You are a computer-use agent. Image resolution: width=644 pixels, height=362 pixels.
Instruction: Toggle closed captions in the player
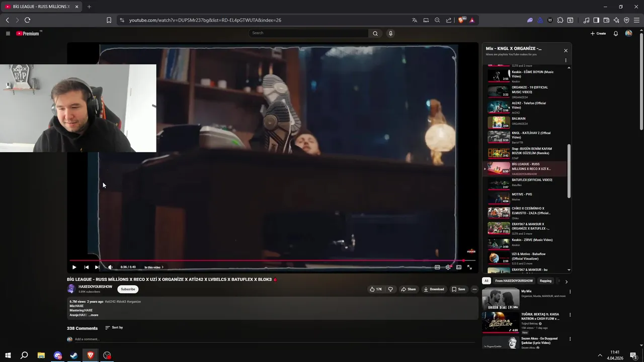coord(437,267)
